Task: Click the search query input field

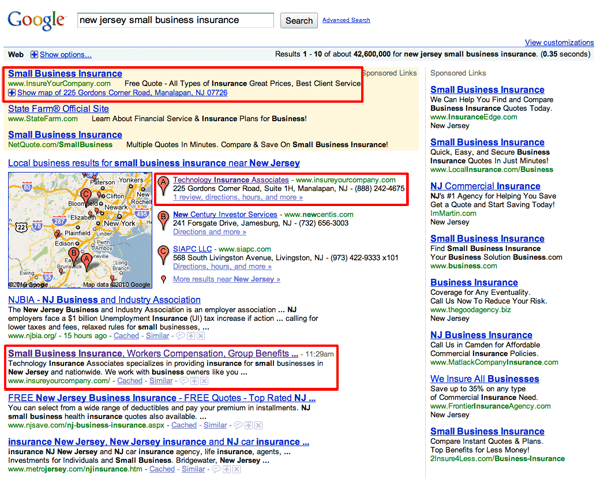Action: click(176, 20)
